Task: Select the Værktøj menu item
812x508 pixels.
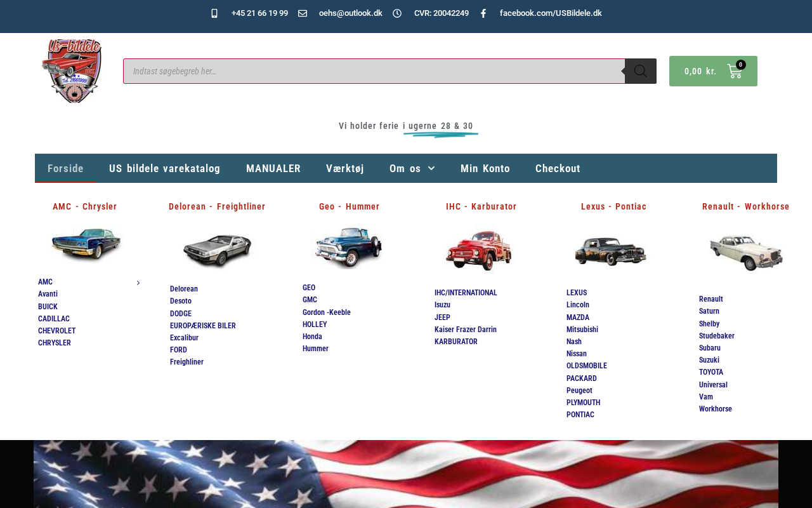Action: point(345,168)
